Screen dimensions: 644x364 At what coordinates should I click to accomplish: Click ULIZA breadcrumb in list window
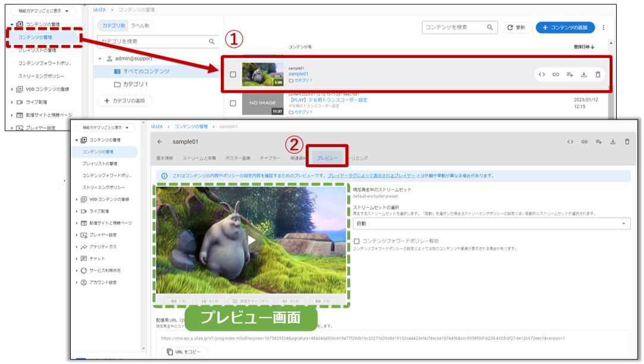pos(99,10)
